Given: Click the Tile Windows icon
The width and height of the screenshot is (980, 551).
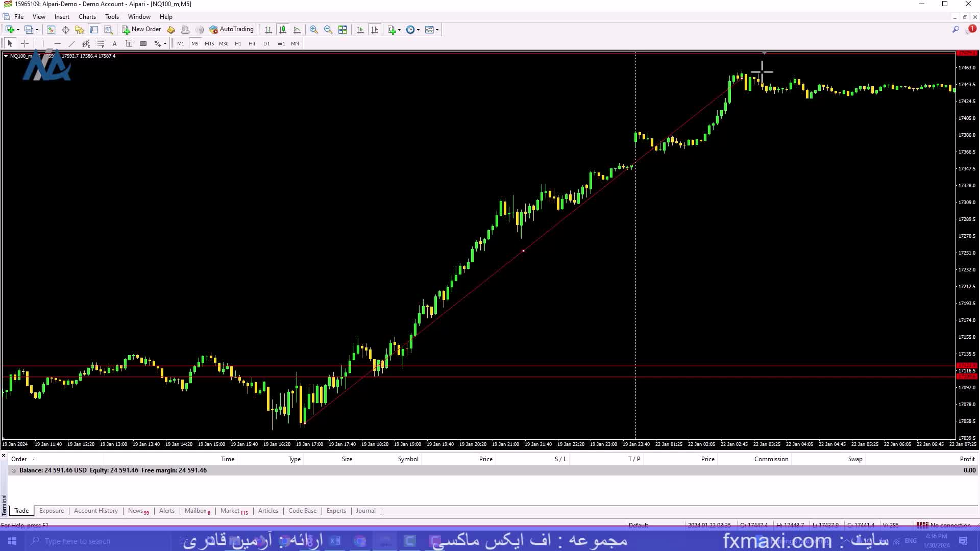Looking at the screenshot, I should pos(342,30).
